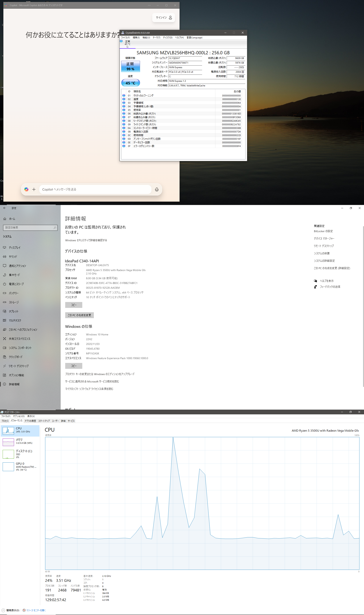Open ファイル(F) menu in CrystalDiskInfo

click(x=125, y=38)
